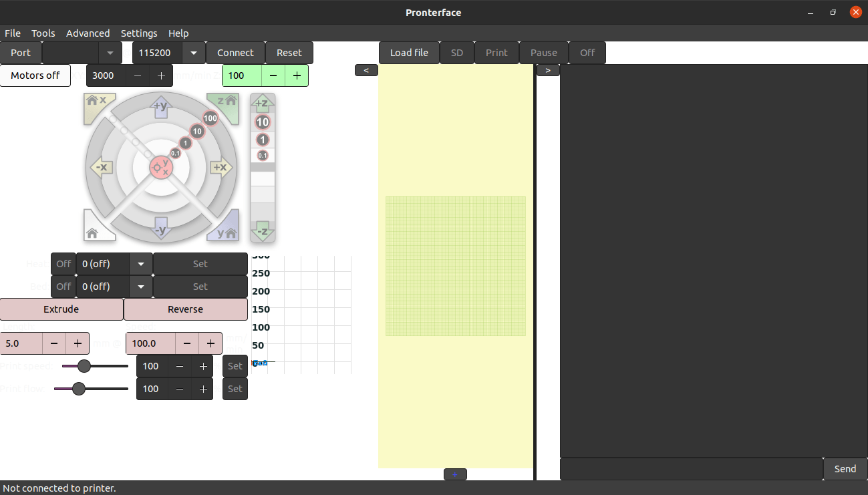Image resolution: width=868 pixels, height=495 pixels.
Task: Click the 0.1 mm XY jog ring marker
Action: [x=175, y=153]
